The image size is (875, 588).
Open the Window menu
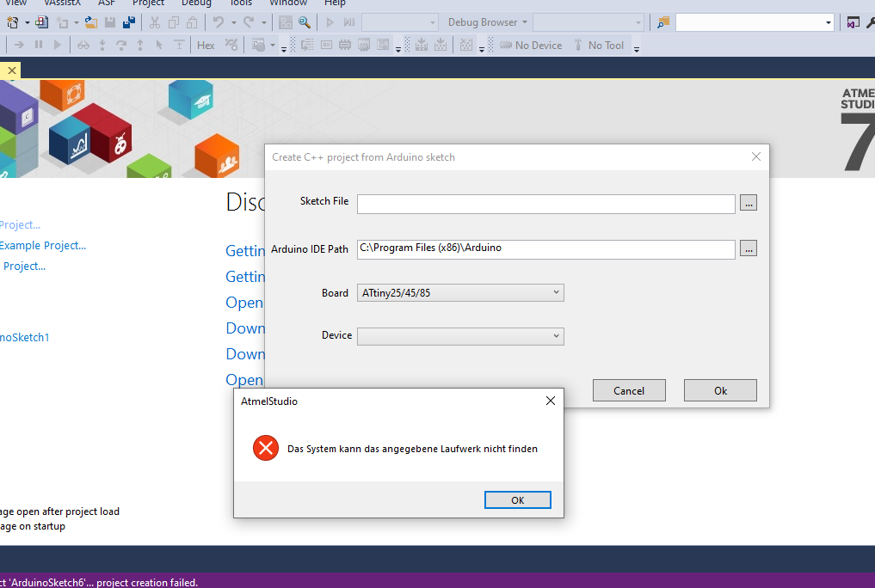coord(288,3)
